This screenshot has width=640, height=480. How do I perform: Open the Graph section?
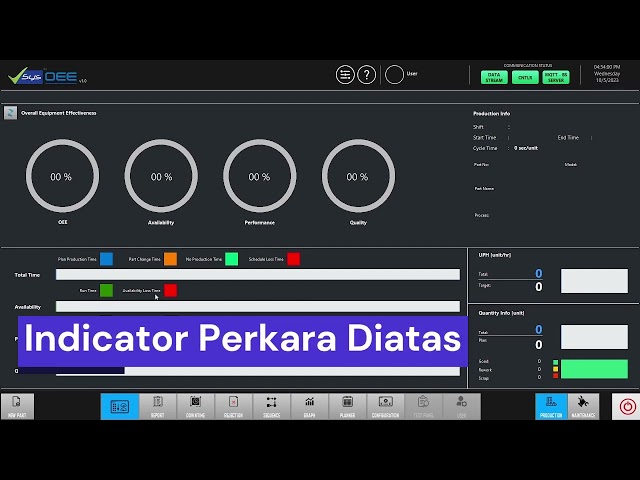pos(309,406)
